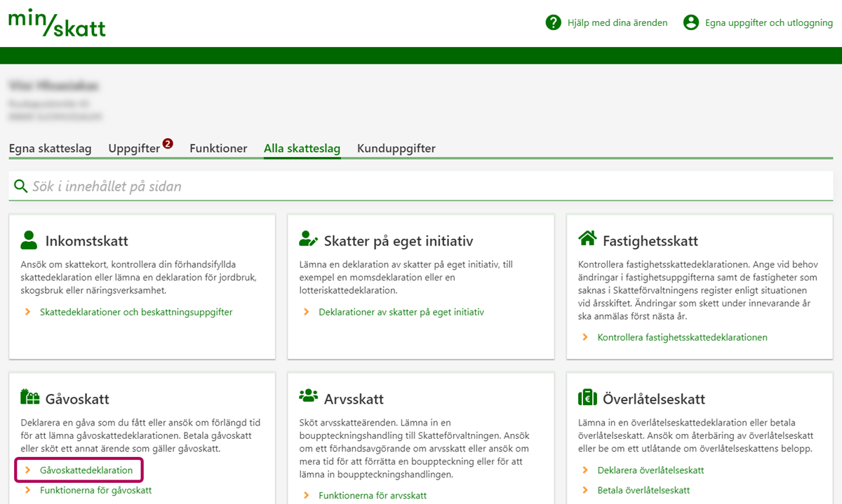
Task: Open the Uppgifter tab
Action: (134, 149)
